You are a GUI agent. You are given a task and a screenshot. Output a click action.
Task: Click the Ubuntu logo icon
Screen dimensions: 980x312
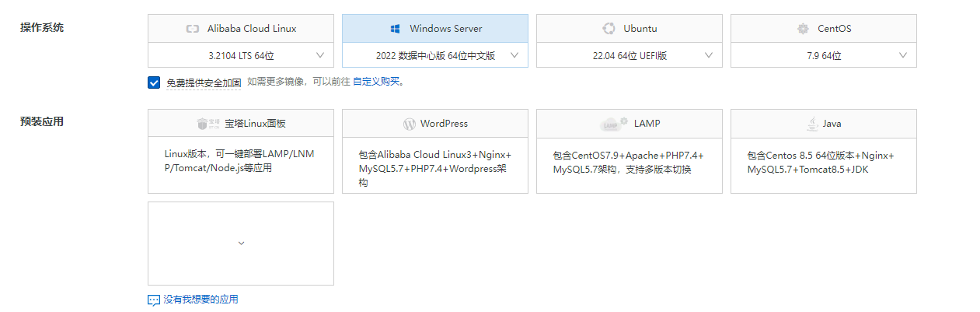click(x=609, y=29)
